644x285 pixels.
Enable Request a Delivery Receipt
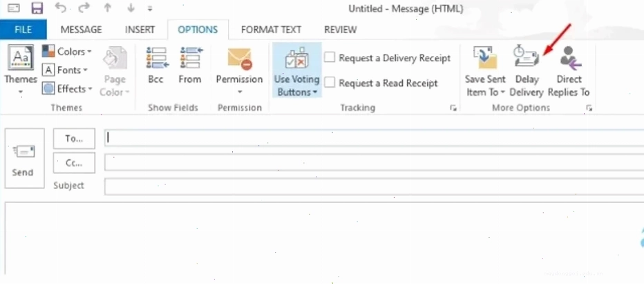pyautogui.click(x=388, y=58)
